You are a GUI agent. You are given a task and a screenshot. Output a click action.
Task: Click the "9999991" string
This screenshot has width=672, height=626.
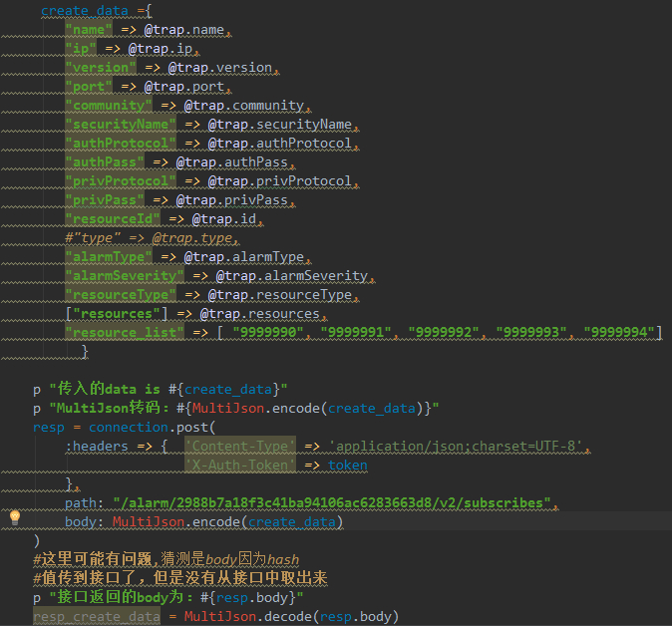[x=356, y=333]
